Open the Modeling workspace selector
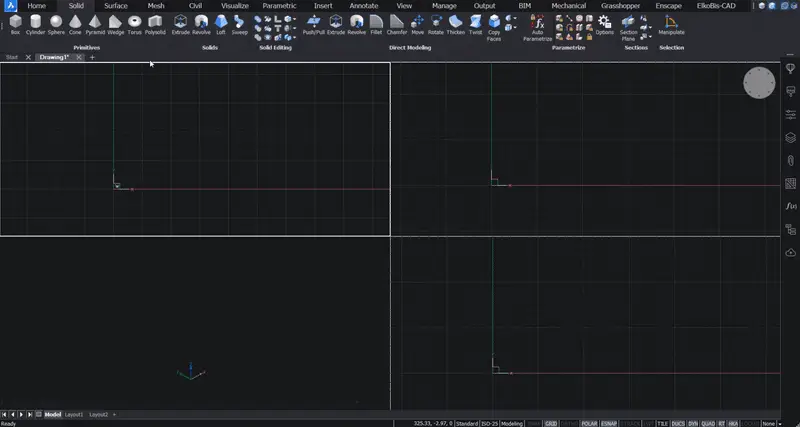 click(x=512, y=423)
